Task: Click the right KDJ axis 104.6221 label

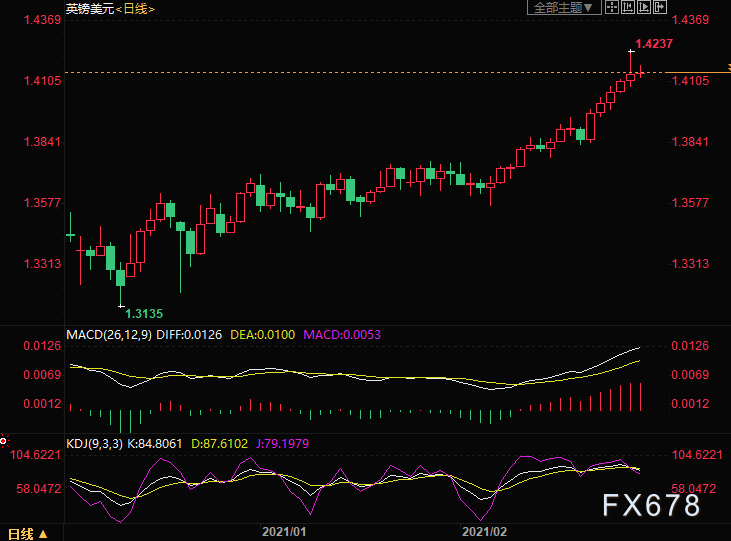Action: (697, 455)
